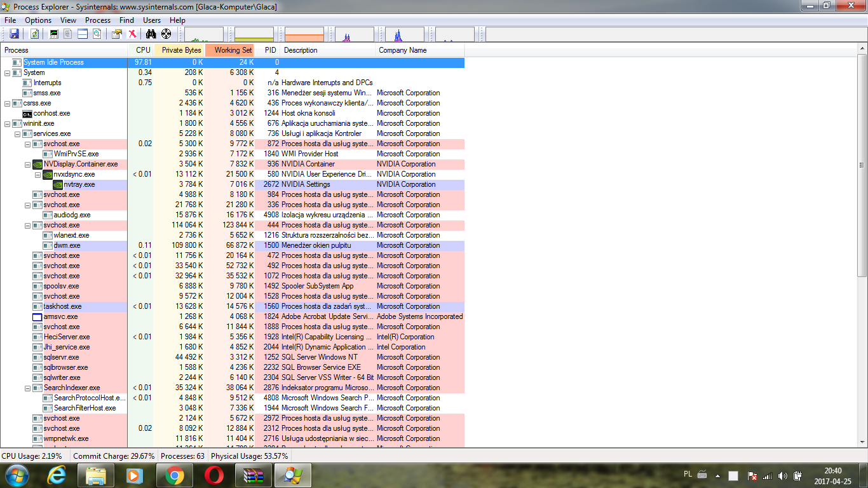Click 'Commit Charge: 29.67%' in status bar

click(114, 456)
